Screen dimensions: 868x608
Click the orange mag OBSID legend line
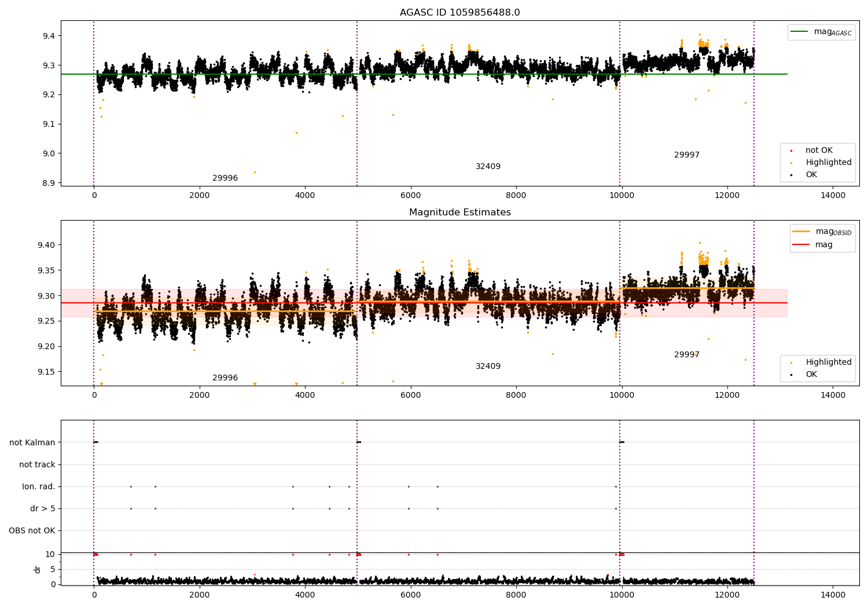(x=801, y=232)
